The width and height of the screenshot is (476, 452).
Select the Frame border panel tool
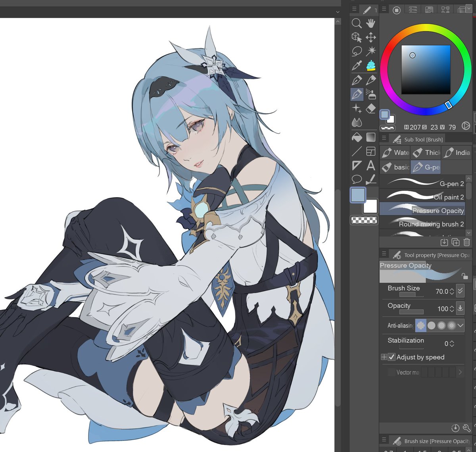(x=371, y=151)
